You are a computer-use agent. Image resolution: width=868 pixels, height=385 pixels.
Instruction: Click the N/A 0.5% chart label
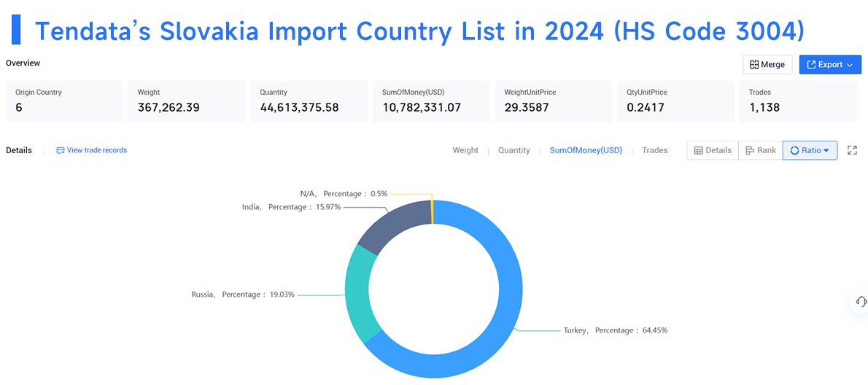tap(344, 194)
